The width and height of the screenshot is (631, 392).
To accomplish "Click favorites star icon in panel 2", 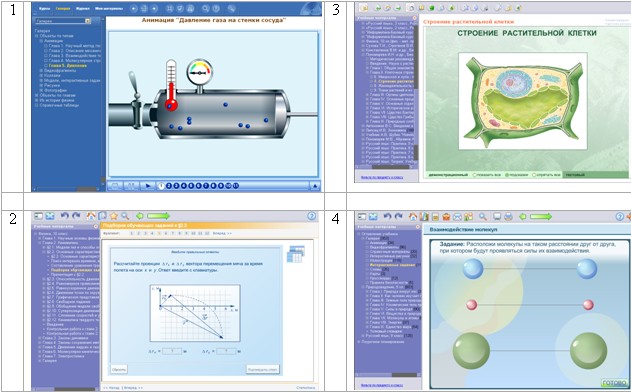I will (114, 216).
